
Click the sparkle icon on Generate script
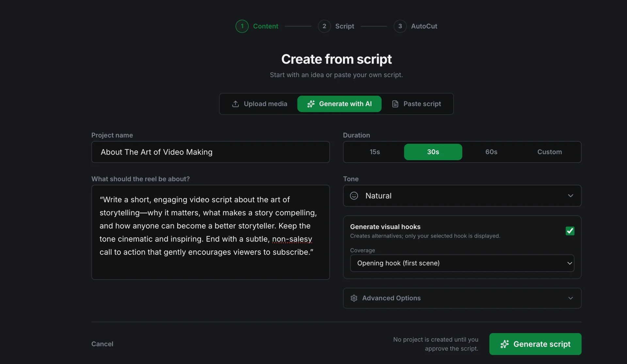505,344
